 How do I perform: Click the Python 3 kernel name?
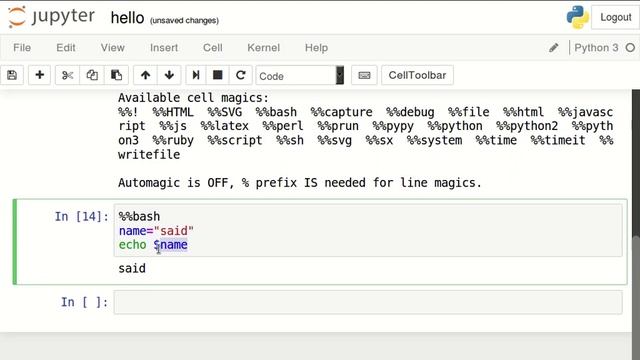point(596,48)
